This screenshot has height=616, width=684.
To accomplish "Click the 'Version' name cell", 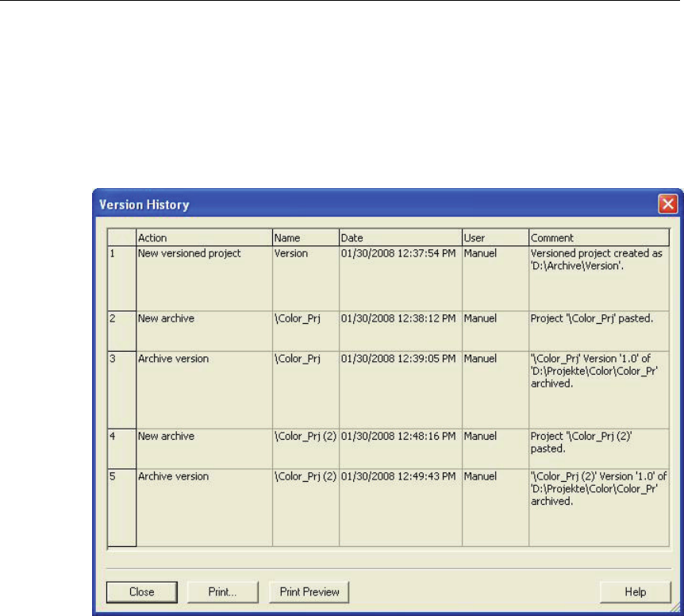I will click(x=305, y=279).
